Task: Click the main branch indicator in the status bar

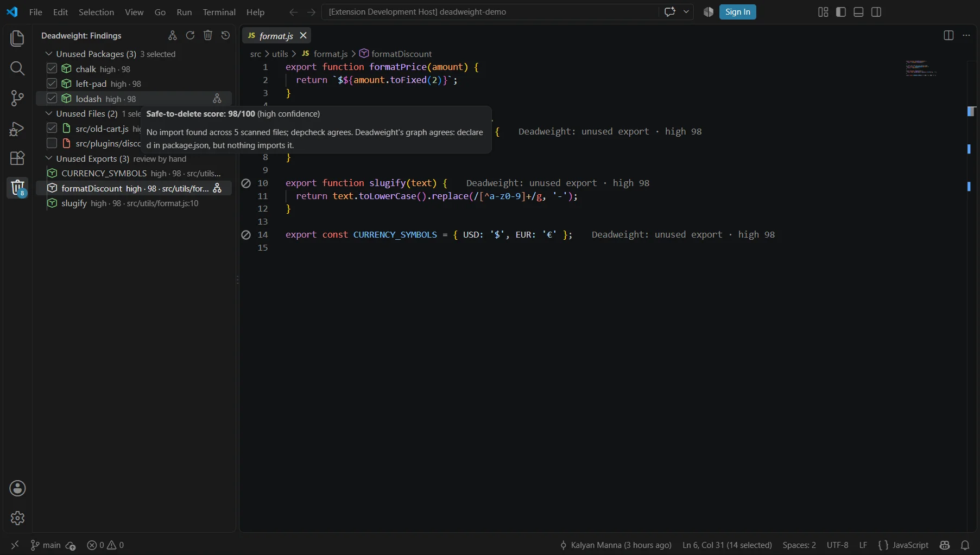Action: pyautogui.click(x=46, y=545)
